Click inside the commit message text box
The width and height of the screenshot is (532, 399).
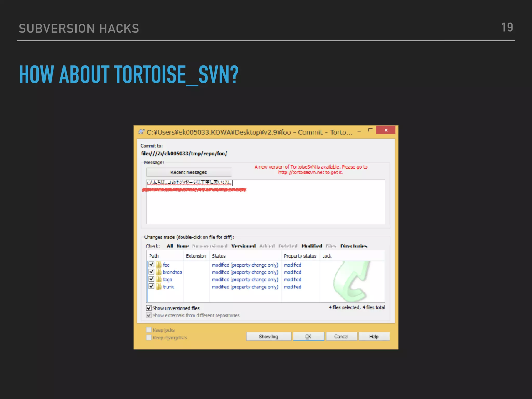click(265, 205)
